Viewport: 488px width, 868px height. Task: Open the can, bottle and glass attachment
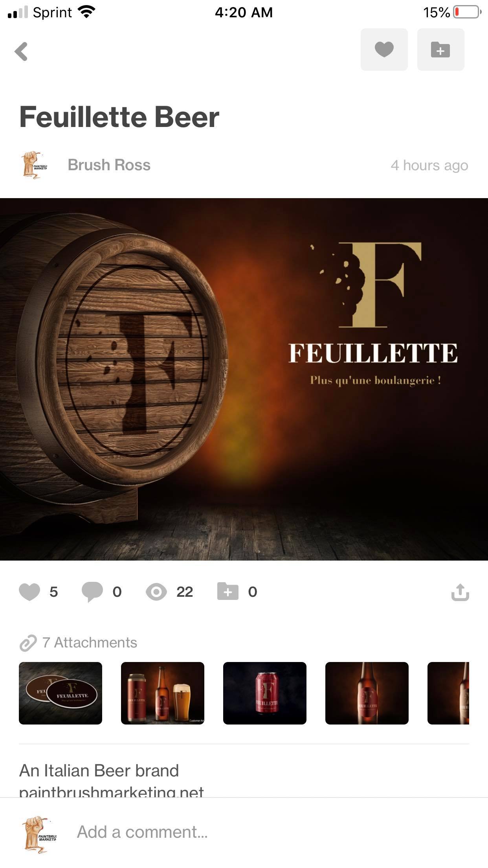click(163, 693)
